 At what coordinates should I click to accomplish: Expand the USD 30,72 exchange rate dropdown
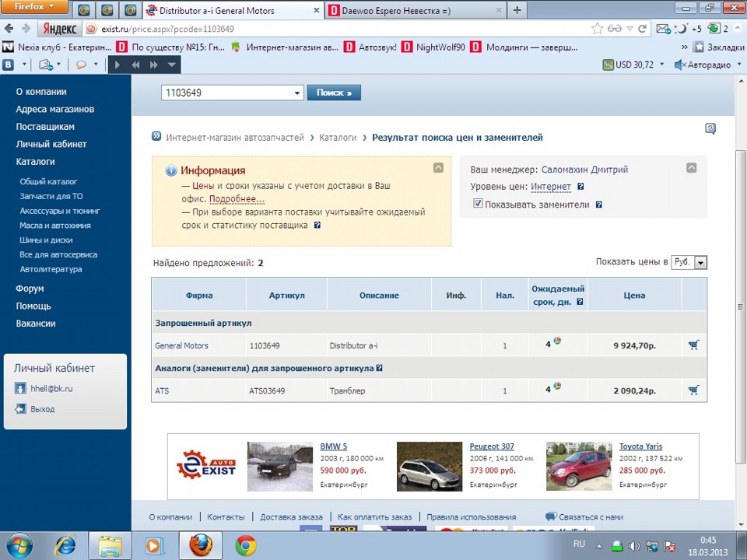click(661, 65)
